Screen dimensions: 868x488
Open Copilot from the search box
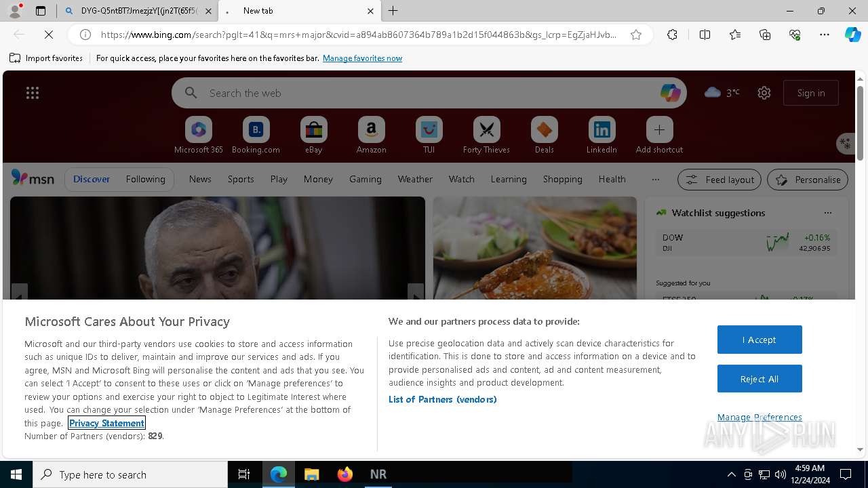(670, 93)
